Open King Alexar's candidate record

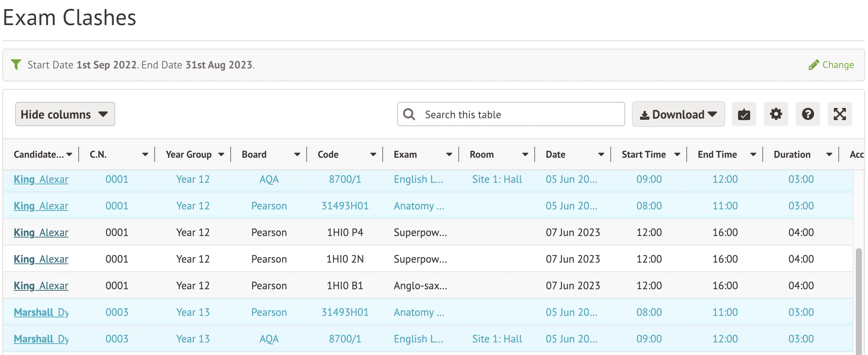41,179
